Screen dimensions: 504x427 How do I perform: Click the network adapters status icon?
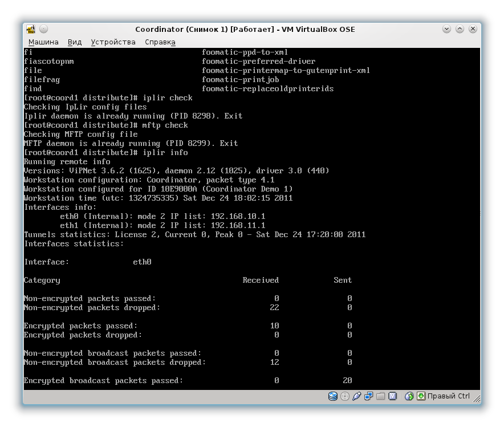click(368, 396)
